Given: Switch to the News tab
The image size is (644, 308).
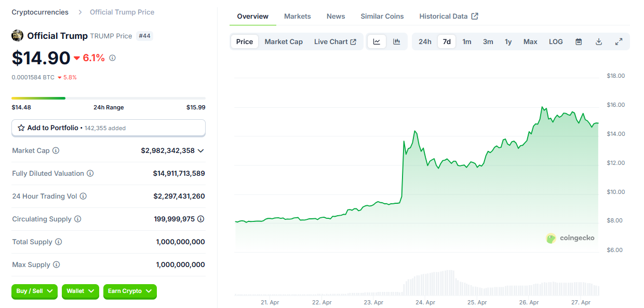Looking at the screenshot, I should [336, 16].
